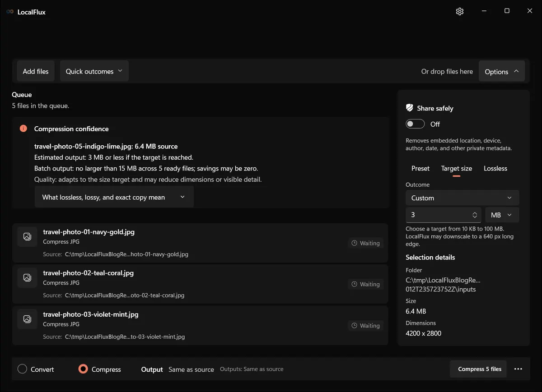The height and width of the screenshot is (392, 542).
Task: Switch to the Lossless tab
Action: (x=495, y=168)
